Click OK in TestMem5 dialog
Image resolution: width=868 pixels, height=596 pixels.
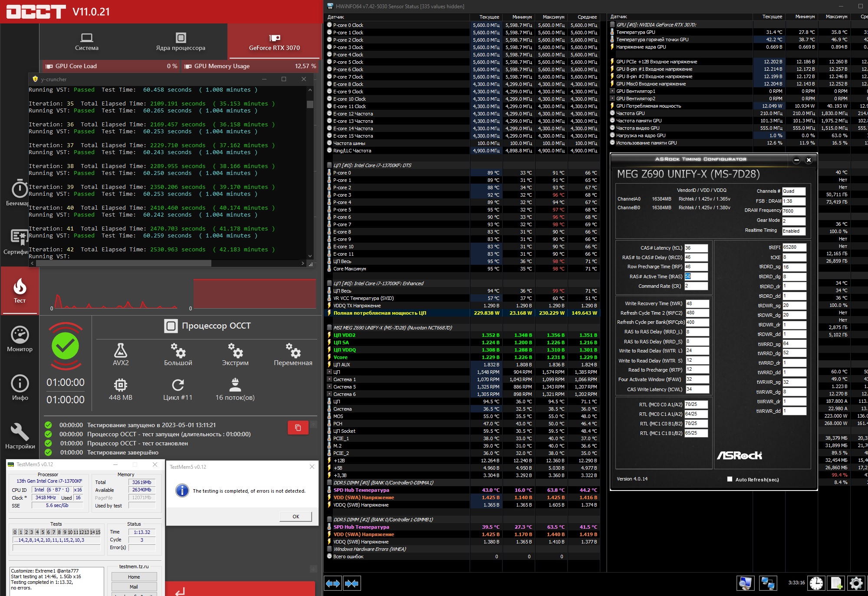click(296, 517)
